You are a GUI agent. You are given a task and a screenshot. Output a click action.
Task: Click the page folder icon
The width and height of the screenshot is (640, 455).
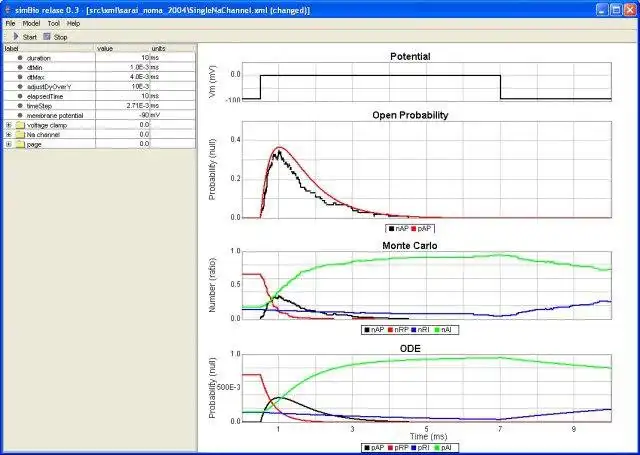pos(20,144)
